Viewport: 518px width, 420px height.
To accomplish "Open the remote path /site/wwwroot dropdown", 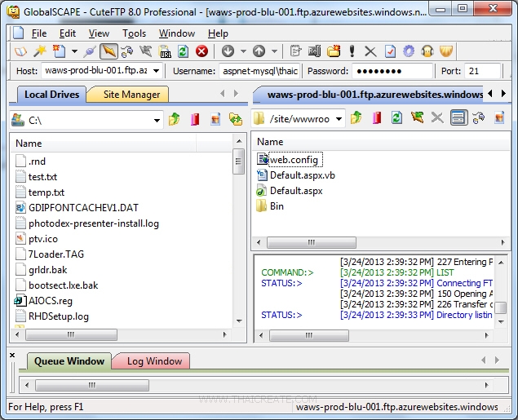I will pyautogui.click(x=339, y=118).
